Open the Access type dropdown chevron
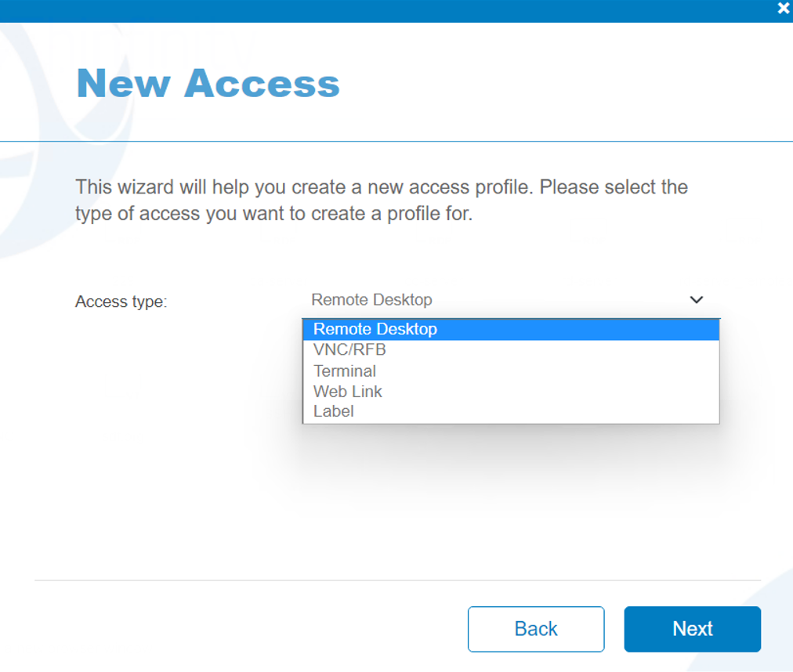 coord(696,300)
